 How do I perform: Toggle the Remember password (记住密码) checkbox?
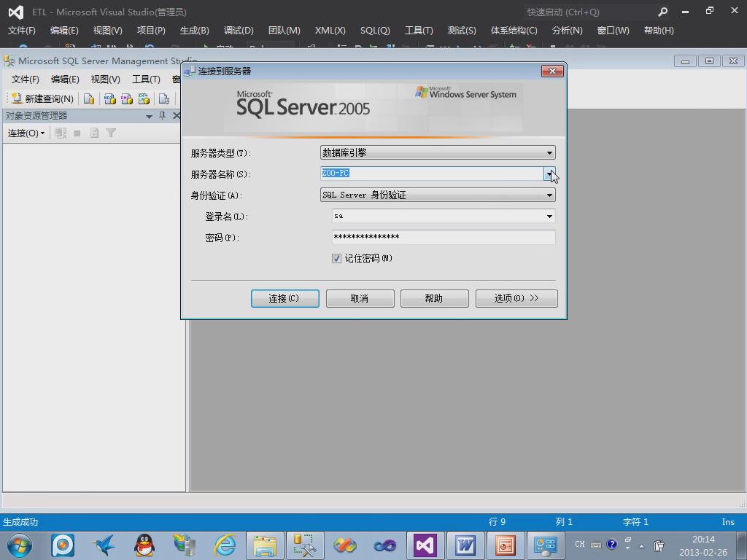pos(336,258)
